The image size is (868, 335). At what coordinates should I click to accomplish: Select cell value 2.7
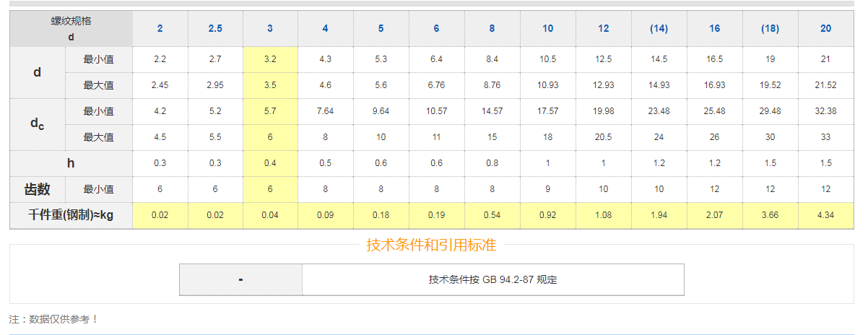tap(215, 59)
